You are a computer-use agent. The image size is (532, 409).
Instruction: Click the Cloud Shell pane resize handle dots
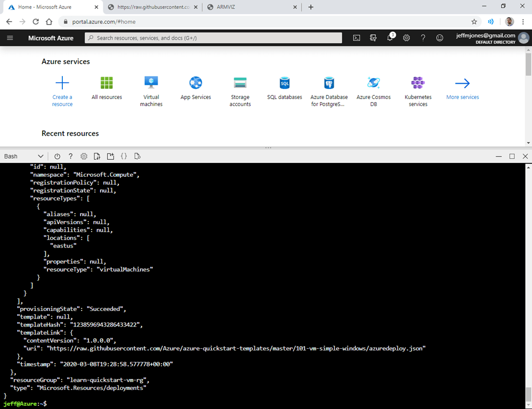(x=268, y=148)
